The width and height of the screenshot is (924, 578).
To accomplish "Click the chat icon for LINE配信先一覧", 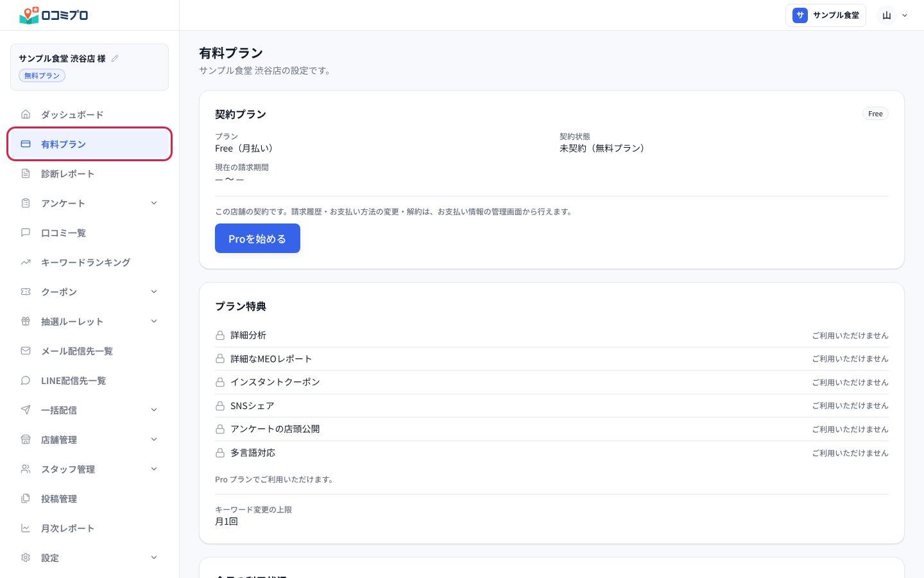I will [x=26, y=380].
